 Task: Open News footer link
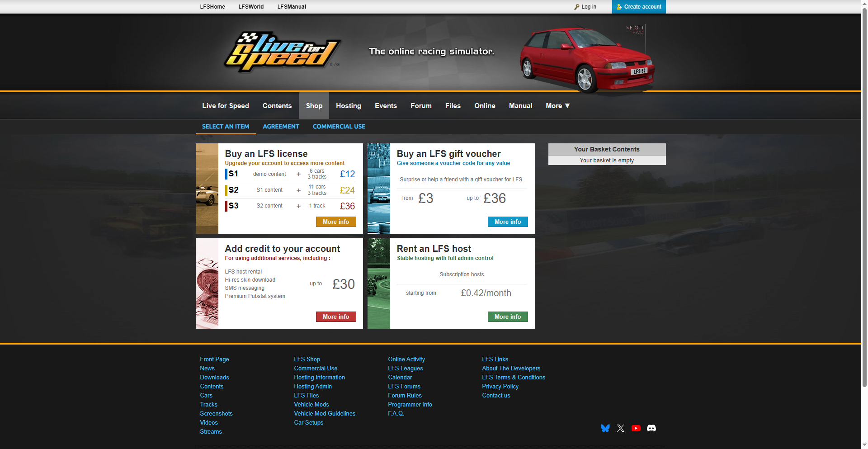click(207, 369)
